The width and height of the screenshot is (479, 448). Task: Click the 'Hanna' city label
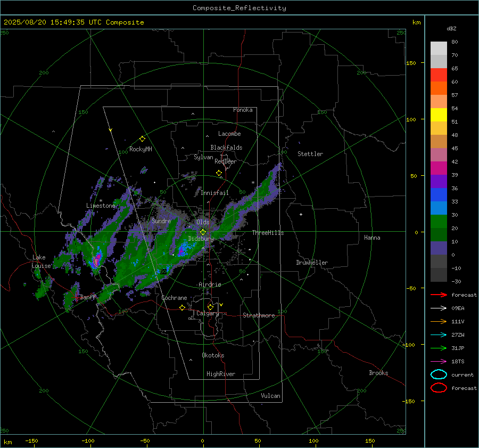(372, 238)
